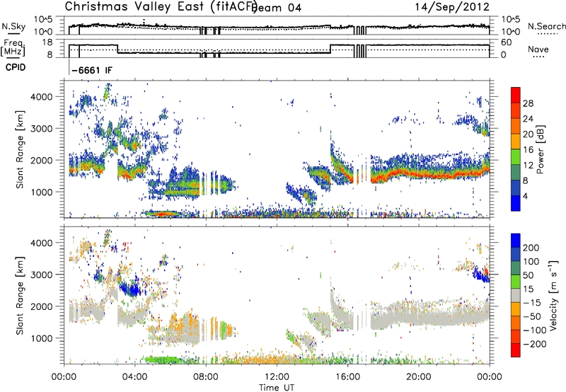This screenshot has height=392, width=566.
Task: Click the '04:00' time axis label
Action: pos(135,377)
